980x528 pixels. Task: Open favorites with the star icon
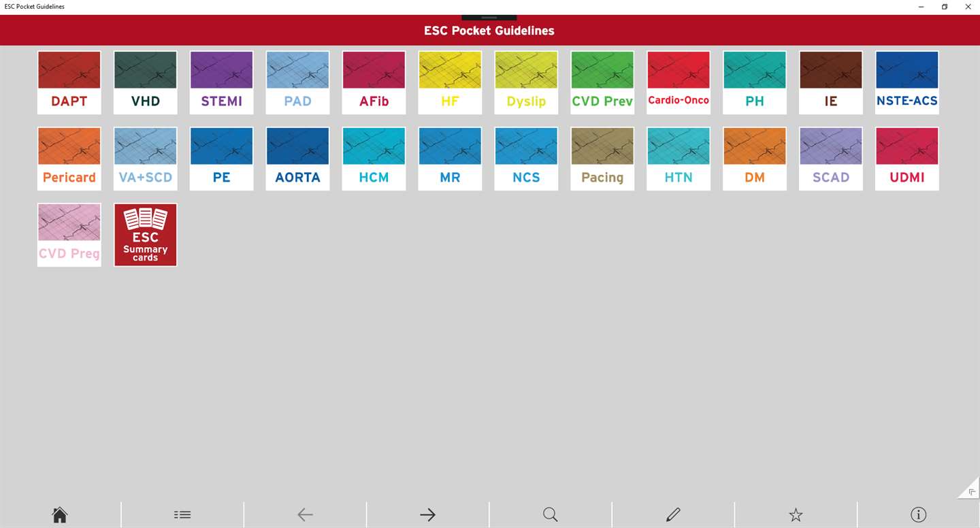point(796,515)
